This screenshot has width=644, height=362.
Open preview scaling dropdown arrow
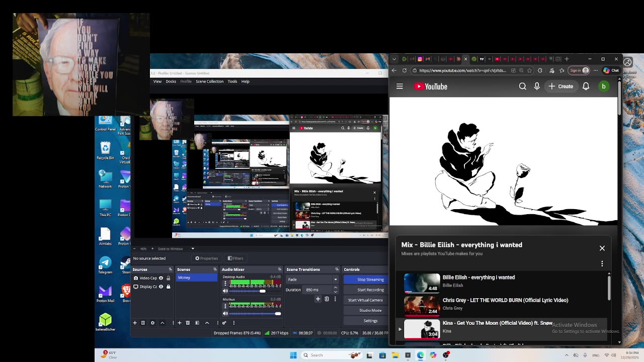click(192, 248)
